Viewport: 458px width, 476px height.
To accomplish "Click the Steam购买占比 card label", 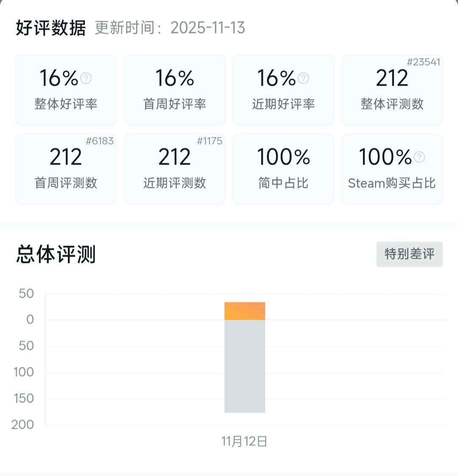I will click(392, 183).
